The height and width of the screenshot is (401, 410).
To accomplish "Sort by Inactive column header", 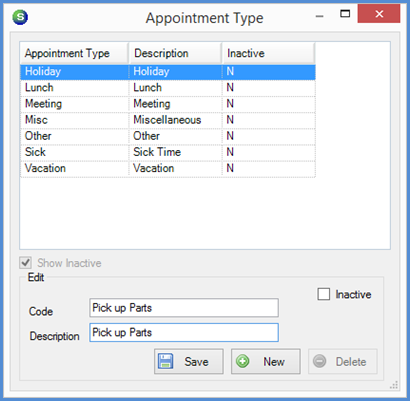I will coord(268,53).
